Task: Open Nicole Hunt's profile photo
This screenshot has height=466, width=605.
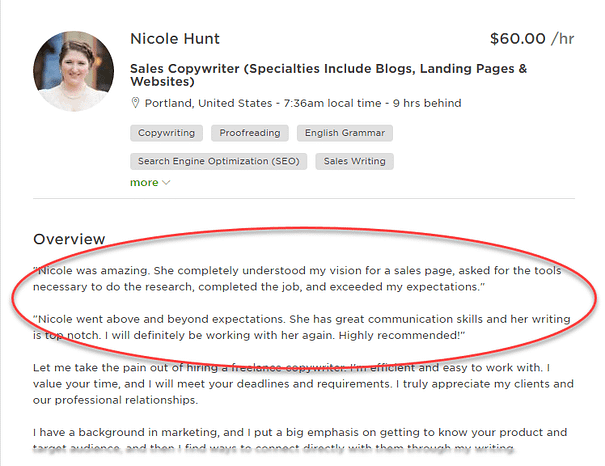Action: pos(73,71)
